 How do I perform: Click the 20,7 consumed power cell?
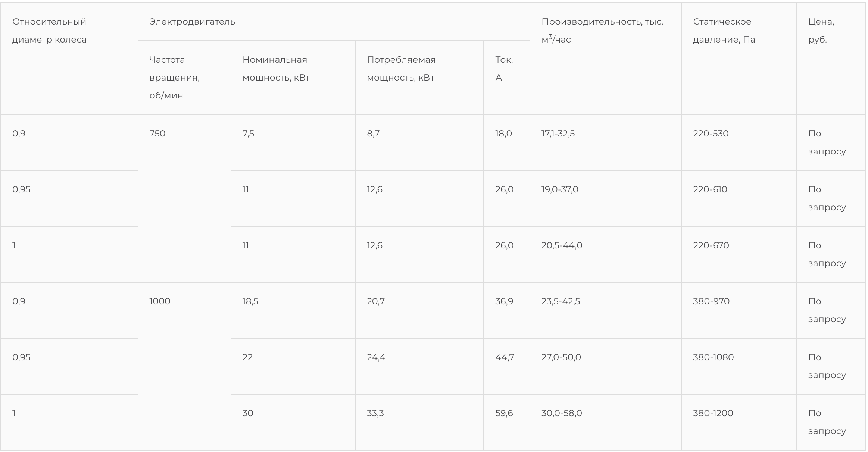pyautogui.click(x=376, y=301)
